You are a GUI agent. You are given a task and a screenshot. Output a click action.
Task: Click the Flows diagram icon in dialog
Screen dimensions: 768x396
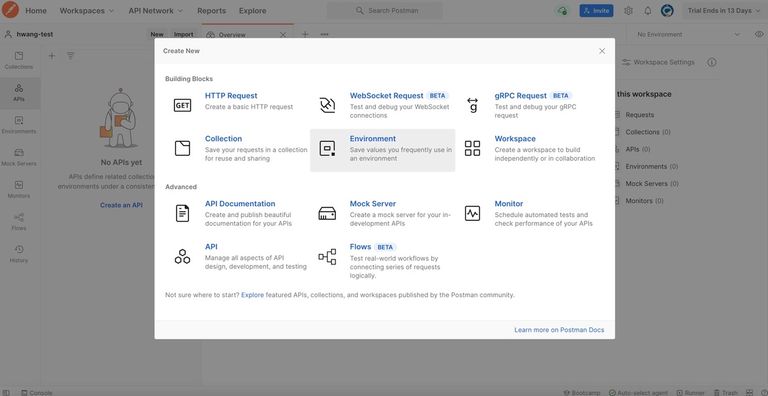click(x=327, y=256)
